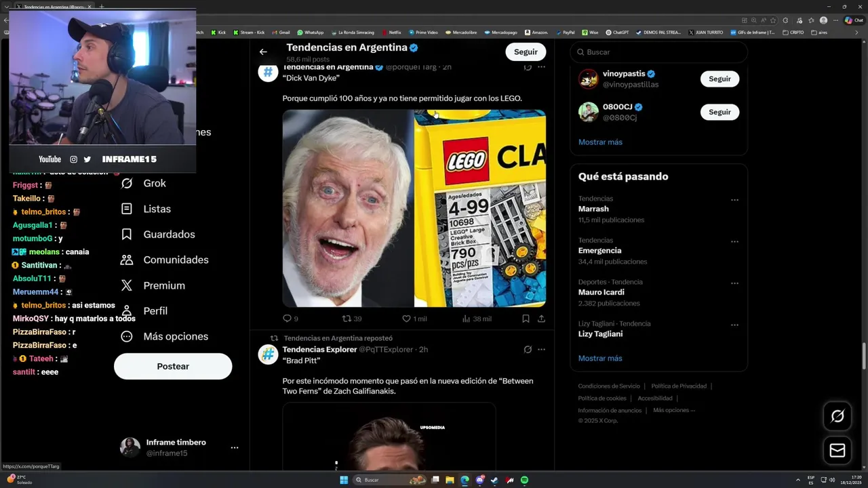Screen dimensions: 868x488
Task: Open the Emergencia trending topic
Action: [599, 251]
